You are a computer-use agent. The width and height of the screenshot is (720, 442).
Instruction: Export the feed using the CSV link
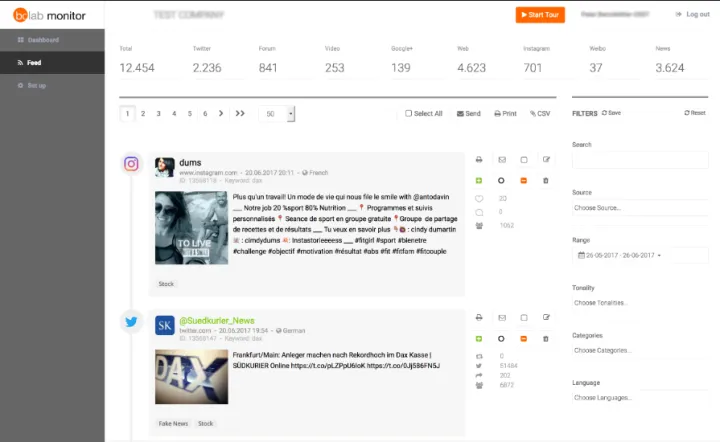(540, 114)
